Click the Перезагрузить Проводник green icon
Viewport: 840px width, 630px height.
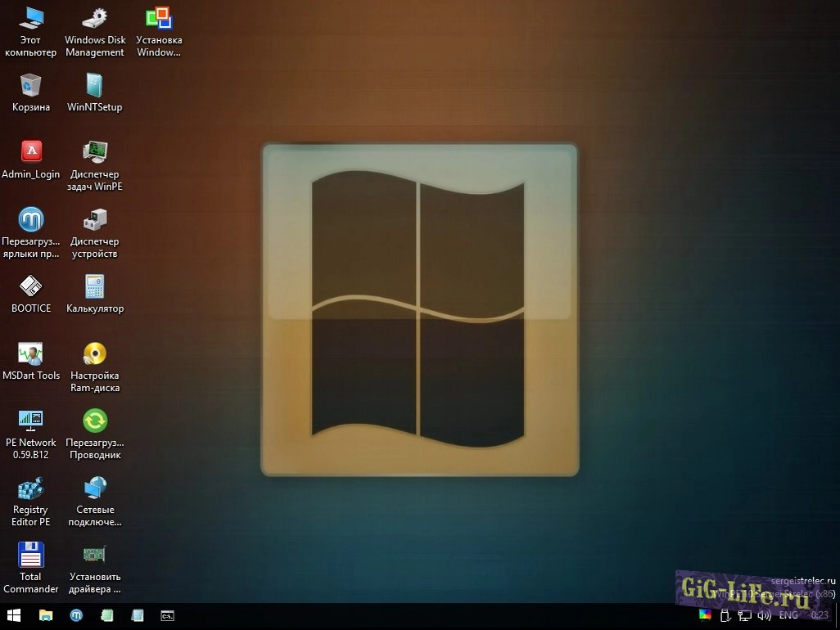point(95,421)
